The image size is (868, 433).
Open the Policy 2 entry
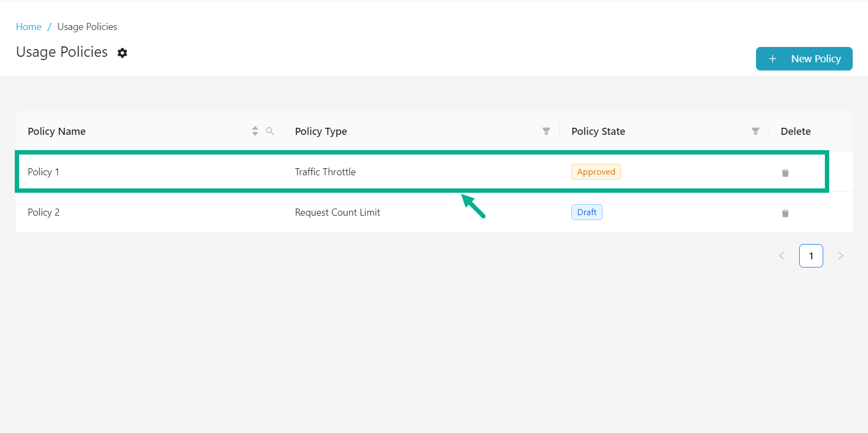click(x=44, y=212)
